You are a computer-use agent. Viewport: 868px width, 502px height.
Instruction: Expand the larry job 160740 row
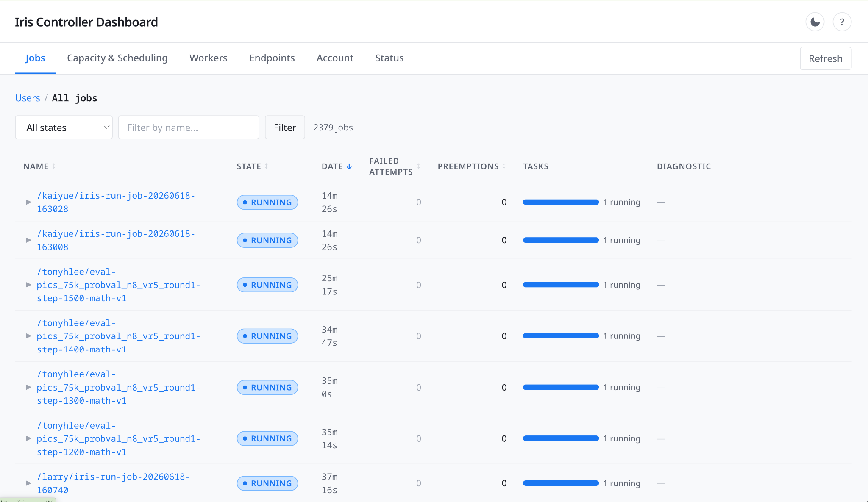[28, 483]
